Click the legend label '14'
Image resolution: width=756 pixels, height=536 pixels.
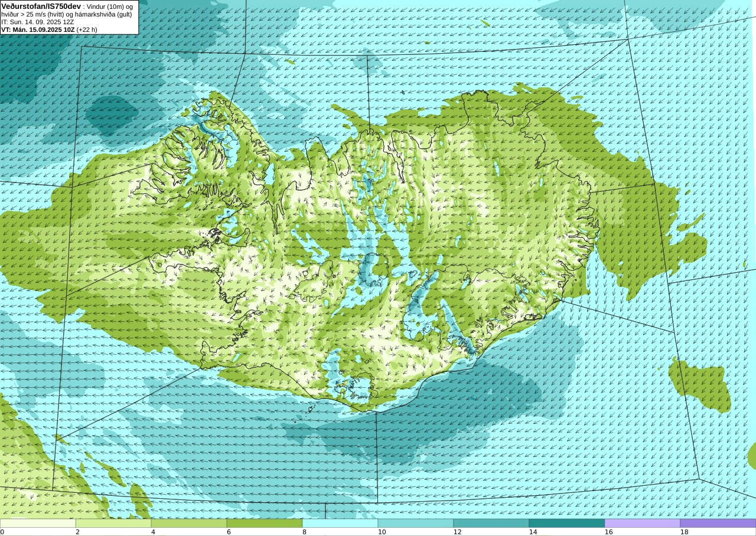click(533, 532)
